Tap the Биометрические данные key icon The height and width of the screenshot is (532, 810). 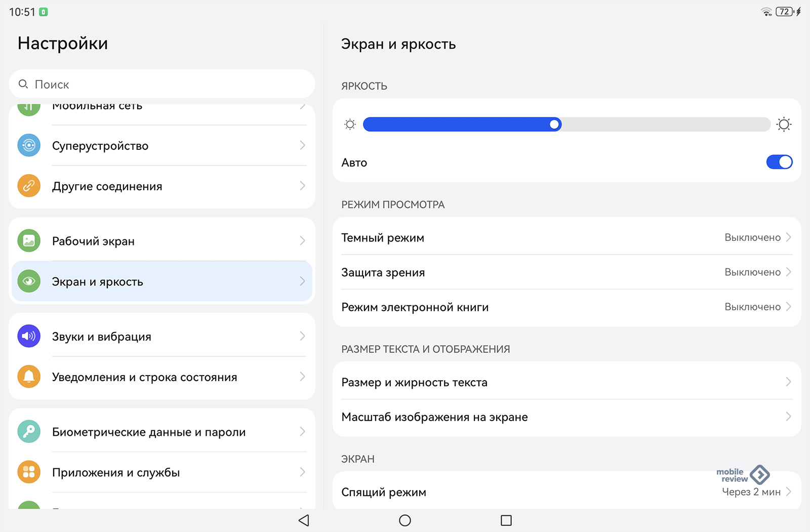click(x=29, y=432)
